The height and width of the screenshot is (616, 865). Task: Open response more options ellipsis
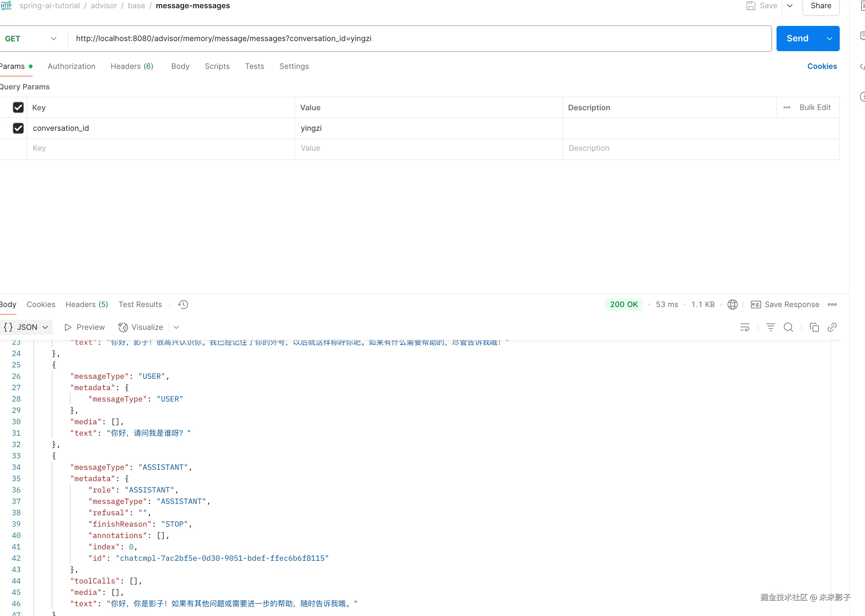point(832,305)
